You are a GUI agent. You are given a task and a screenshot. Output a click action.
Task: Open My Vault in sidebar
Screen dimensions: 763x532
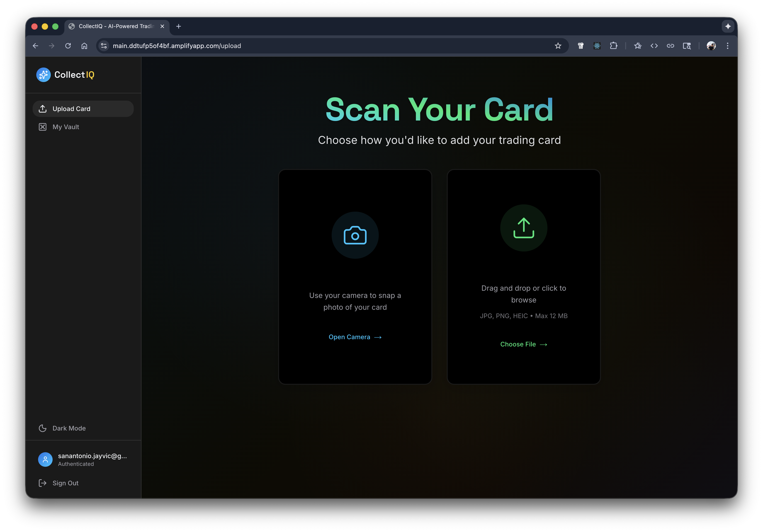point(66,127)
